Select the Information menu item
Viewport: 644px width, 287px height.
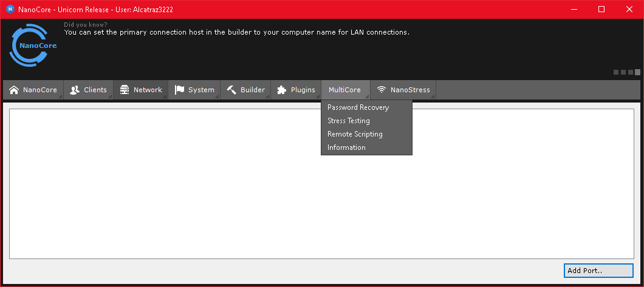pos(346,147)
